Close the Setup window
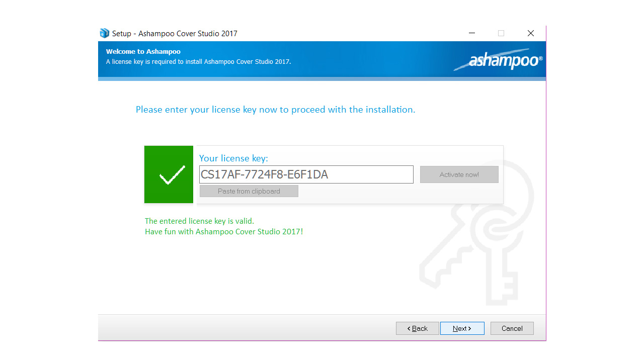 (531, 33)
